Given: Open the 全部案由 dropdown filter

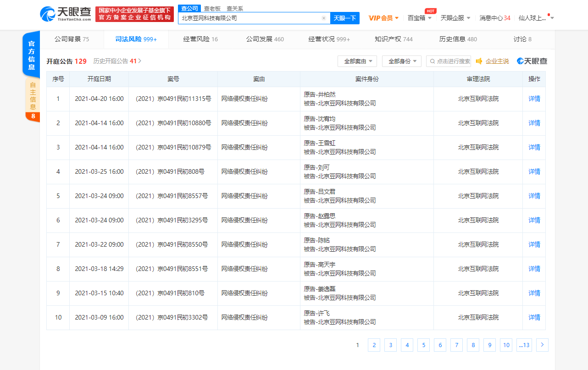Looking at the screenshot, I should (357, 61).
